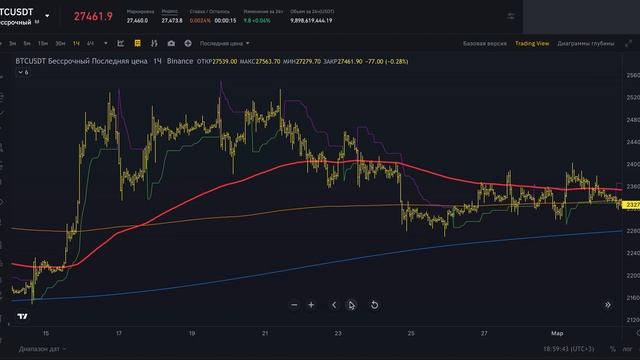640x360 pixels.
Task: Switch to Диаграммы глубины view
Action: [x=586, y=43]
